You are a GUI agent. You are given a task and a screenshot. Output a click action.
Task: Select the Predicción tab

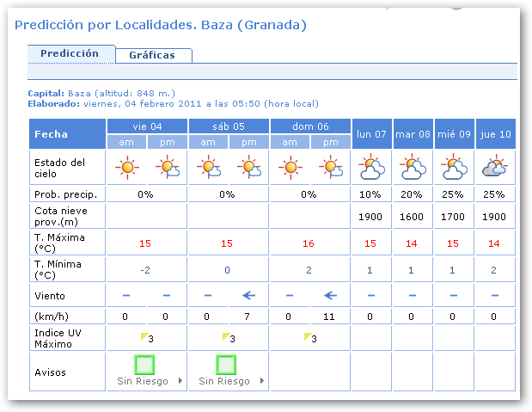coord(70,53)
